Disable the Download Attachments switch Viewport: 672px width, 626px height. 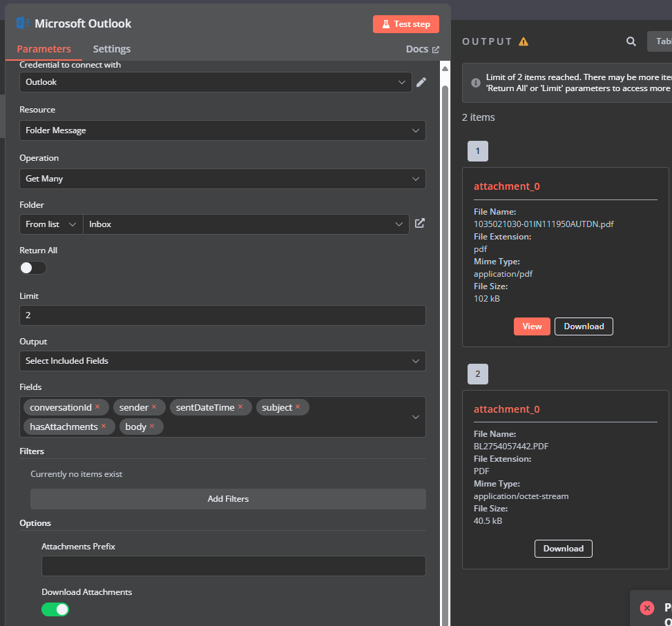coord(55,609)
